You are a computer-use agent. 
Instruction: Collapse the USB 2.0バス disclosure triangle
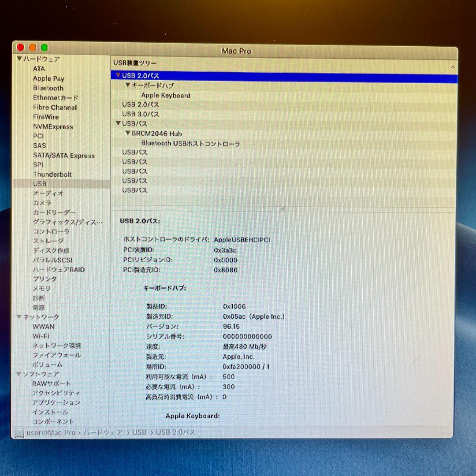[118, 75]
